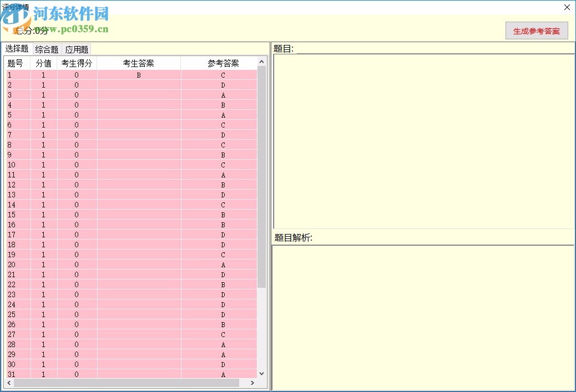Open the 综合题 tab
Viewport: 576px width, 392px height.
point(47,49)
